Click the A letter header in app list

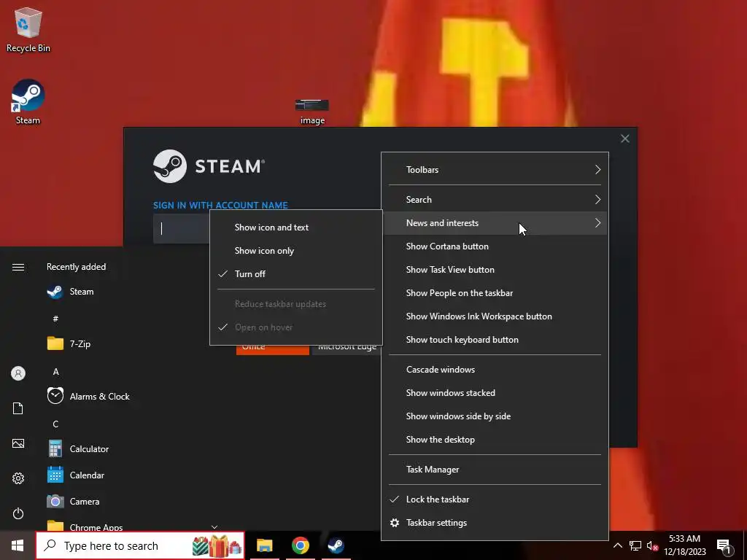pos(55,371)
